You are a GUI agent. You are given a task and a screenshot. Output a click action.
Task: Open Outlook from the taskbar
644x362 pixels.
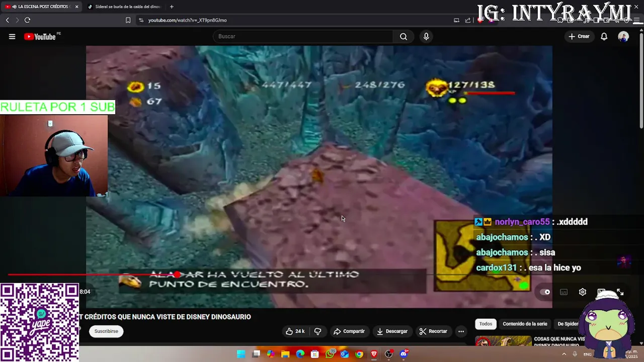pos(345,354)
